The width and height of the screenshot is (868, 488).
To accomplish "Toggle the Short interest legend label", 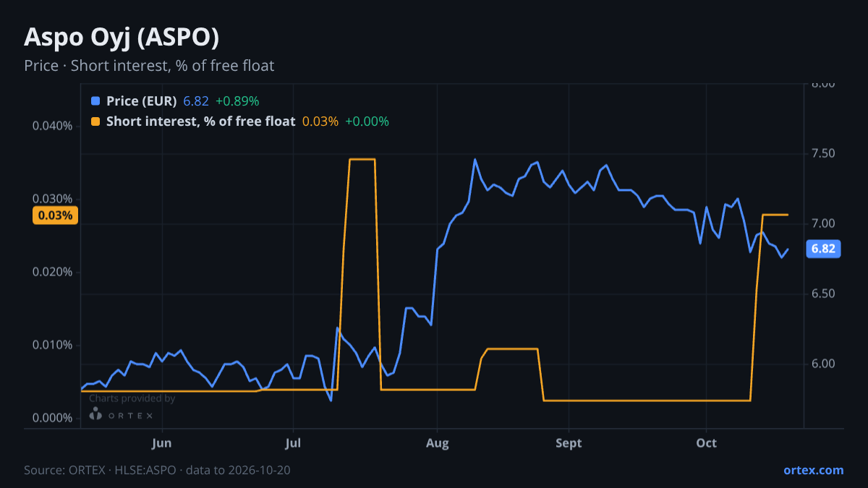I will pos(200,121).
